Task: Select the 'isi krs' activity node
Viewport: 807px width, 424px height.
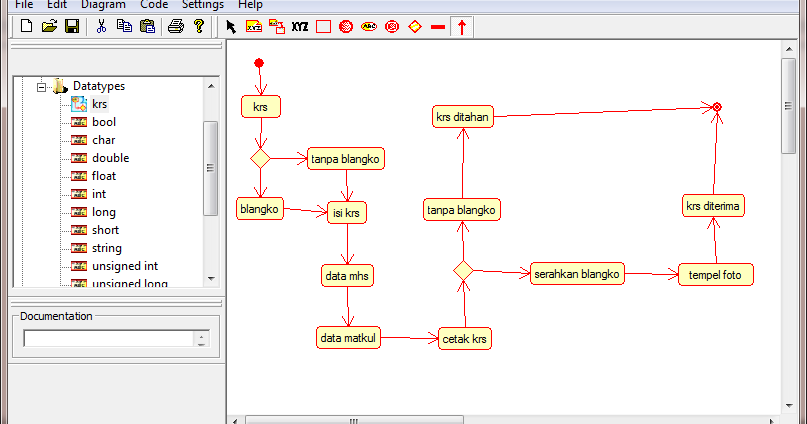Action: pyautogui.click(x=346, y=213)
